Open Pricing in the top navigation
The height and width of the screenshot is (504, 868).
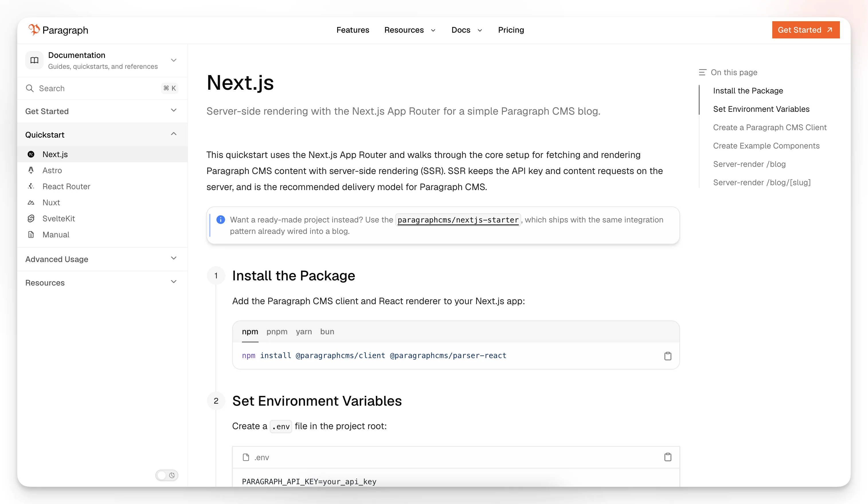(x=511, y=30)
